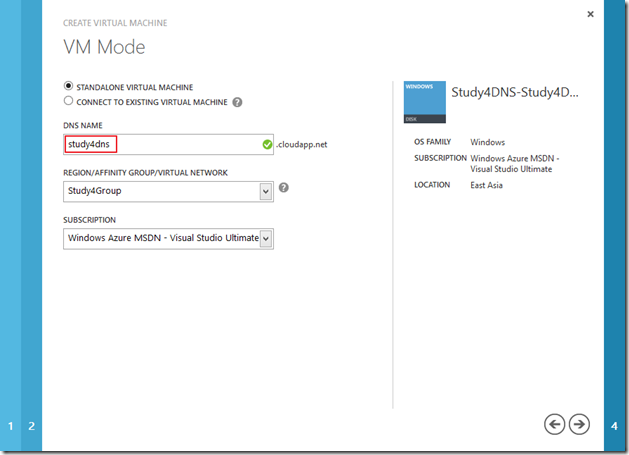Go back with the left arrow button

[x=554, y=424]
